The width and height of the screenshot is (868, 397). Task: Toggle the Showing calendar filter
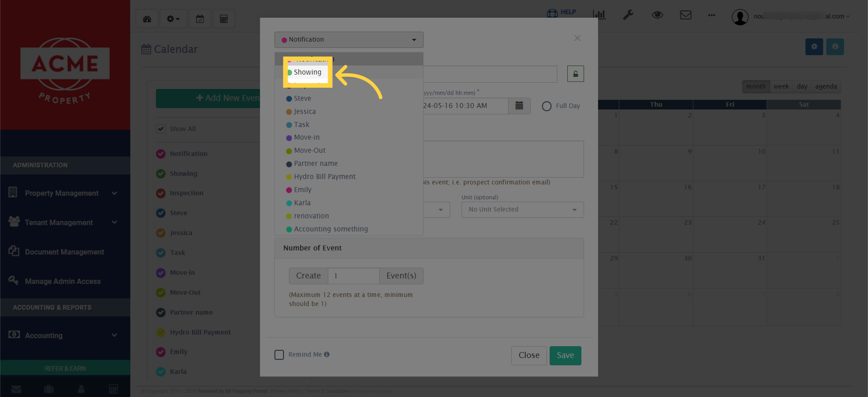161,174
